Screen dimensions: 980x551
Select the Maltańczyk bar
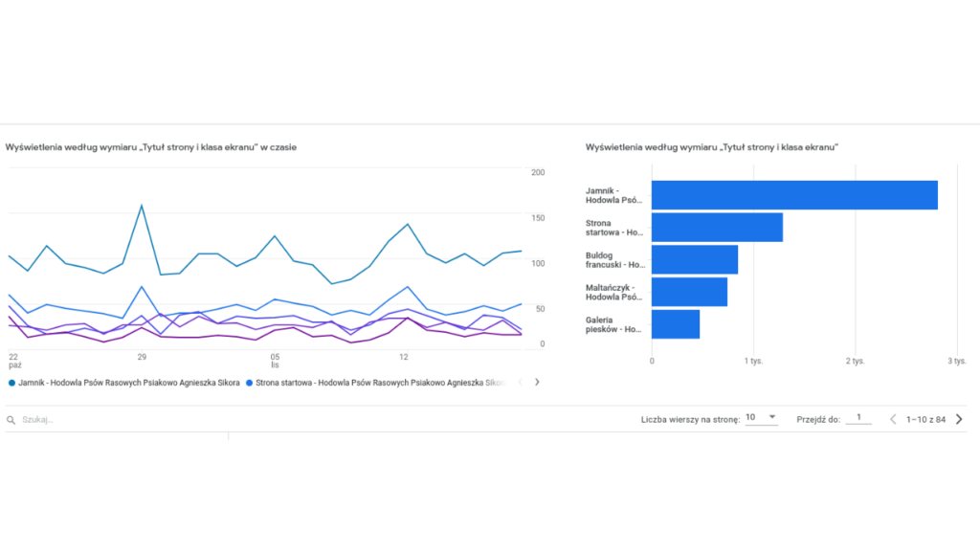(x=689, y=292)
